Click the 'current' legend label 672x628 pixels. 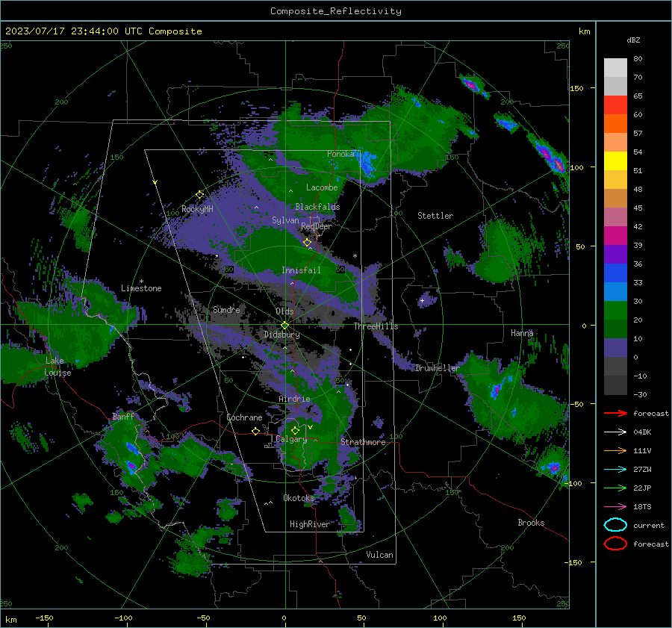tap(649, 525)
